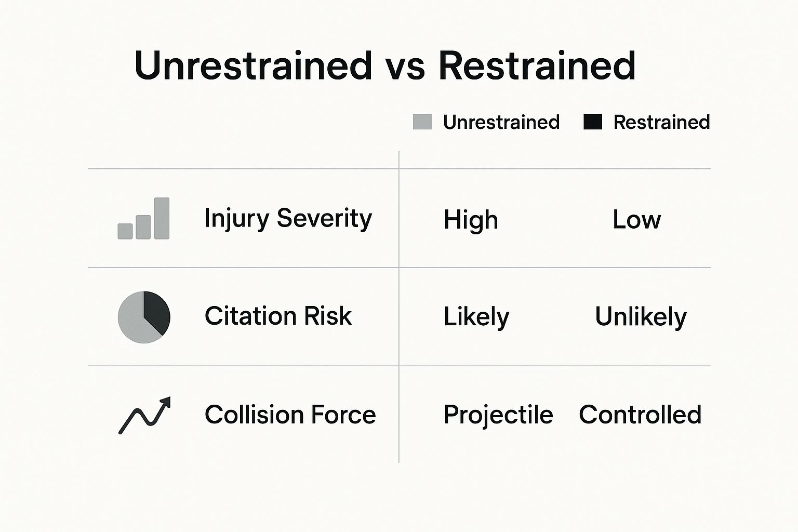The width and height of the screenshot is (798, 532).
Task: Click the word Restrained in the title
Action: pos(537,66)
